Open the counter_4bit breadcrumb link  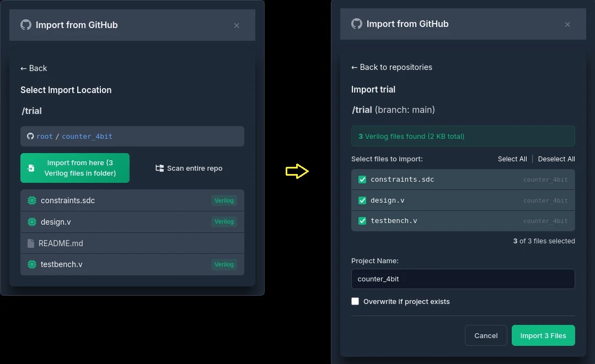(87, 137)
